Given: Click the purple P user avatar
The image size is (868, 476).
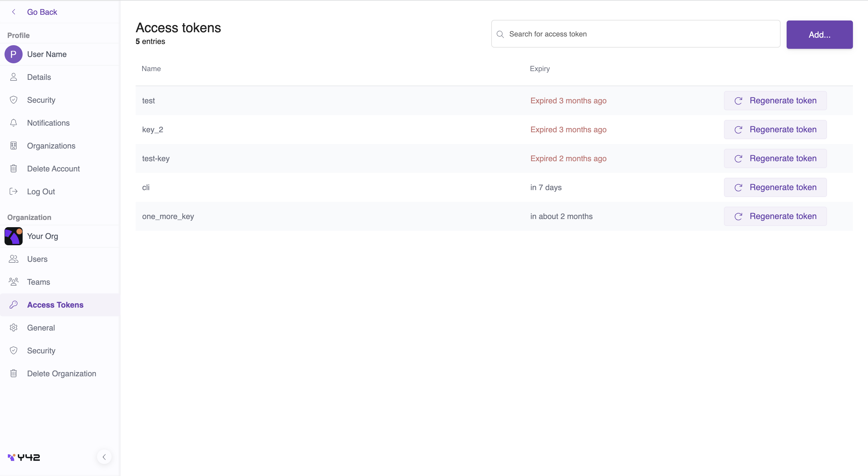Looking at the screenshot, I should pos(14,54).
